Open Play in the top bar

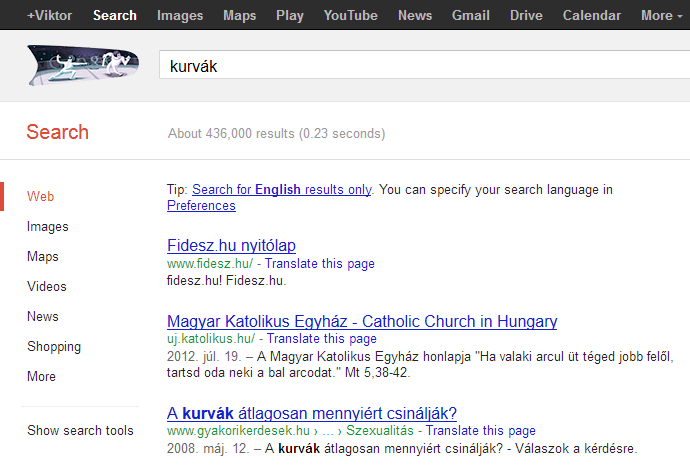tap(290, 15)
